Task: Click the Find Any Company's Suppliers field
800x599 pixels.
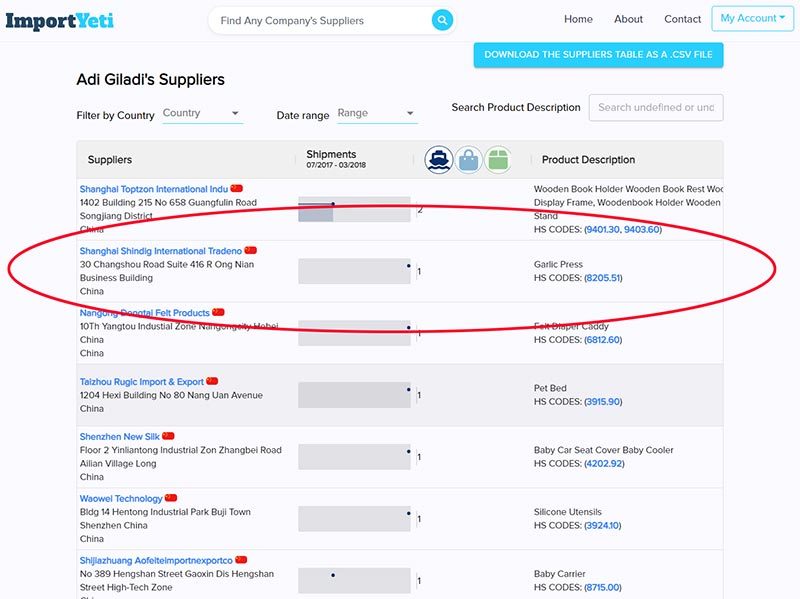Action: click(x=320, y=20)
